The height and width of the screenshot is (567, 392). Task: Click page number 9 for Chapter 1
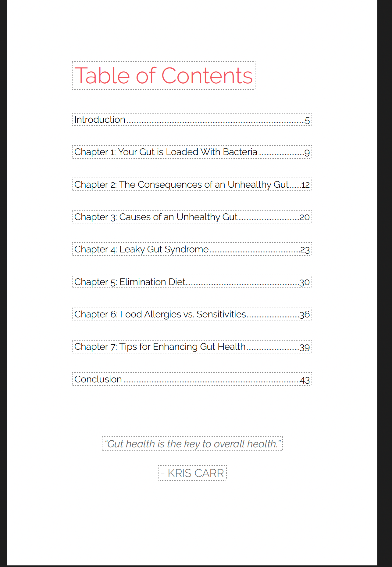pos(307,153)
